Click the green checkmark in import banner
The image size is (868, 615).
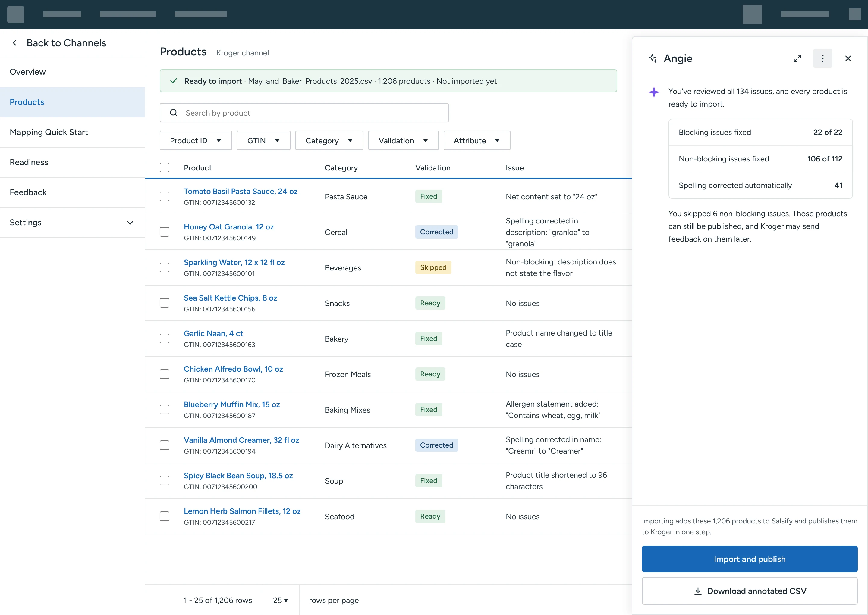(x=174, y=81)
